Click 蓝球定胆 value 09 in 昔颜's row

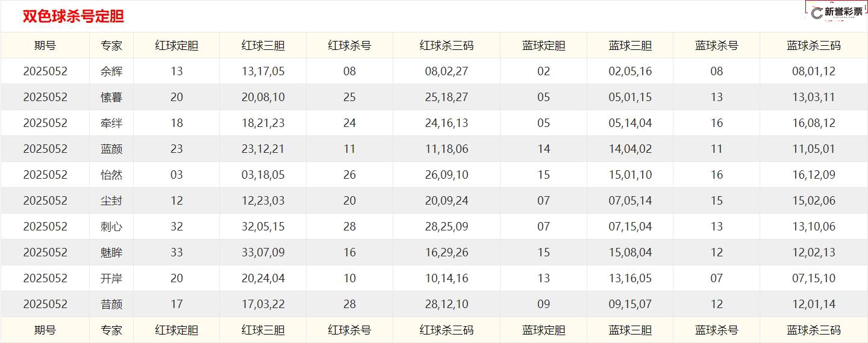click(543, 304)
